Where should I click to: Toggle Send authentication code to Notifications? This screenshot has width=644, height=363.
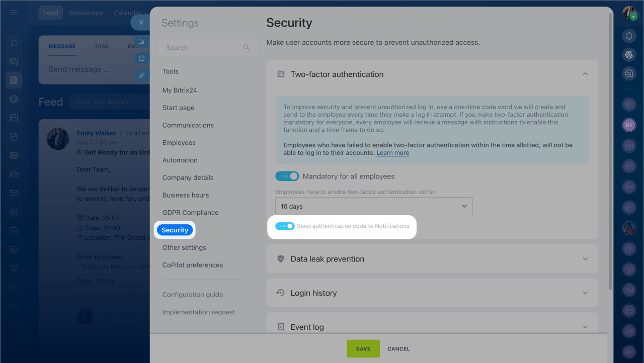click(285, 226)
